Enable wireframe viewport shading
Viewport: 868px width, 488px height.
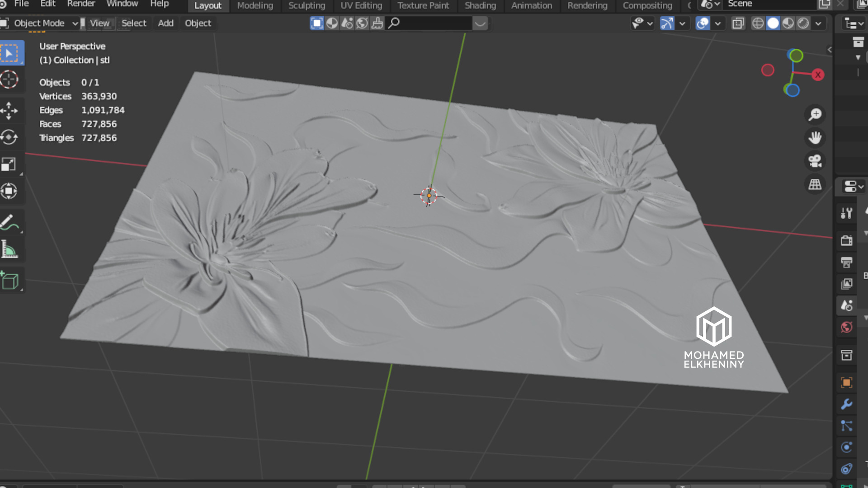(758, 23)
